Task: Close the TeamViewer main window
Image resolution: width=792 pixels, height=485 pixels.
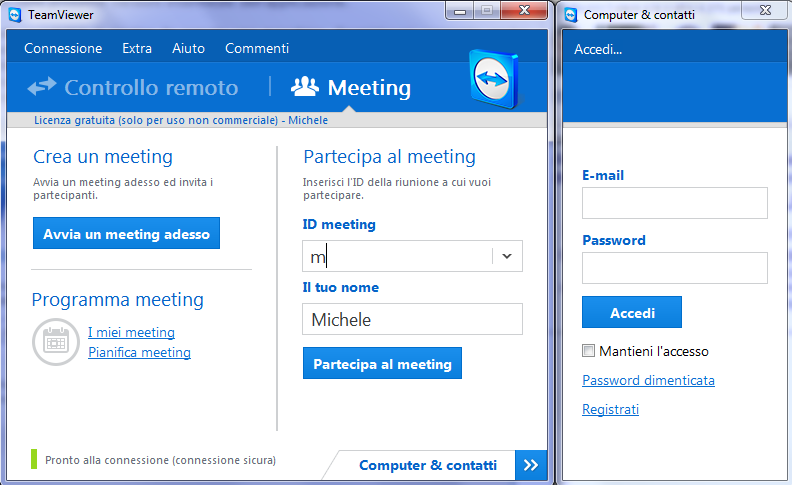Action: [524, 11]
